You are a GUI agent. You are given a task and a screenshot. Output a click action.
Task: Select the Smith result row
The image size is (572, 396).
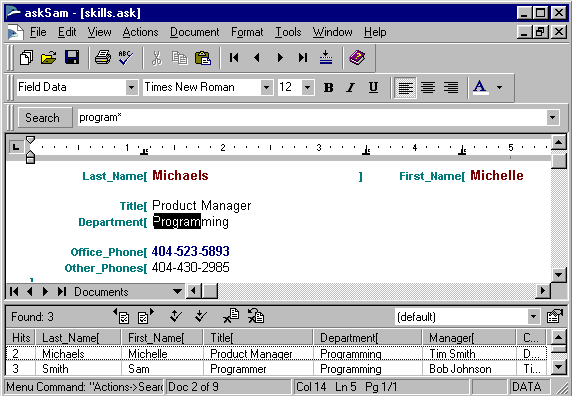coord(276,369)
